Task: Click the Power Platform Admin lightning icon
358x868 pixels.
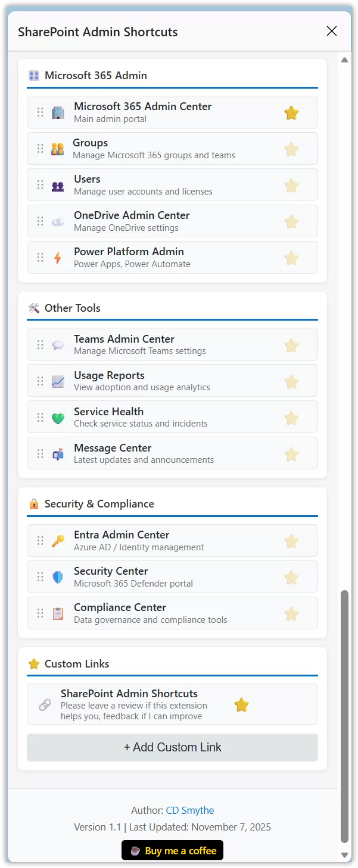Action: (x=57, y=257)
